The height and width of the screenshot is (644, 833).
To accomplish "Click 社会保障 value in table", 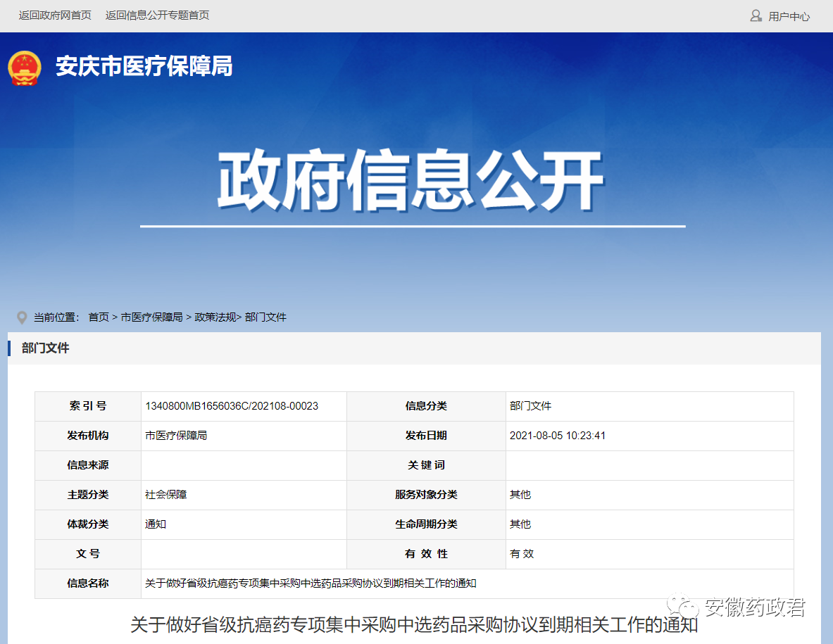I will (165, 495).
